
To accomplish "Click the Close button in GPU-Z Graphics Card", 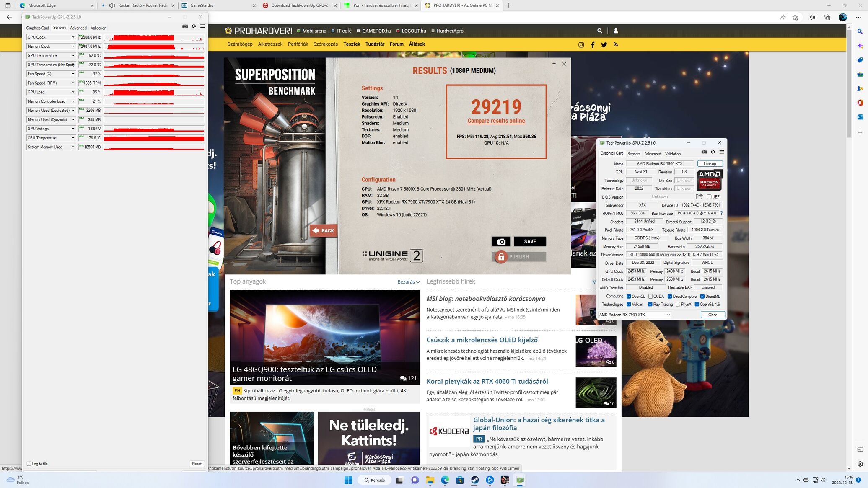I will click(x=713, y=315).
